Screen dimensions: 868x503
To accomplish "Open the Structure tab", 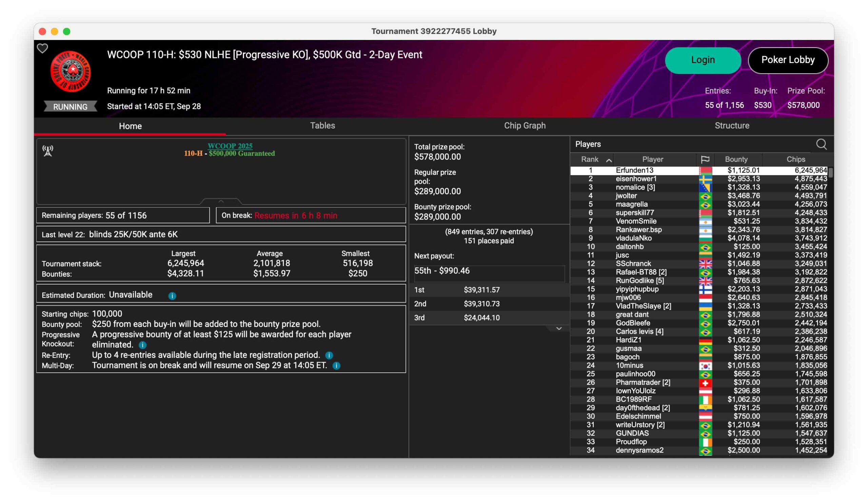I will click(x=732, y=125).
